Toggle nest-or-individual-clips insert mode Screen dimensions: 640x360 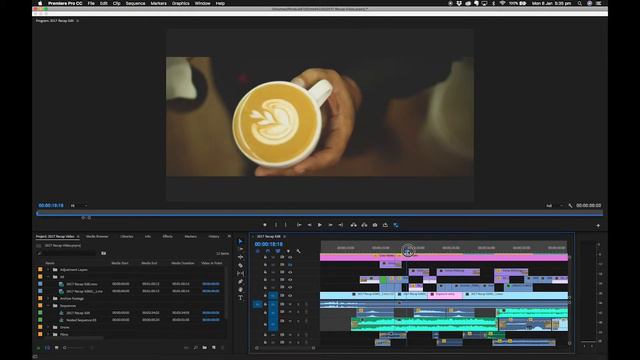[x=258, y=251]
